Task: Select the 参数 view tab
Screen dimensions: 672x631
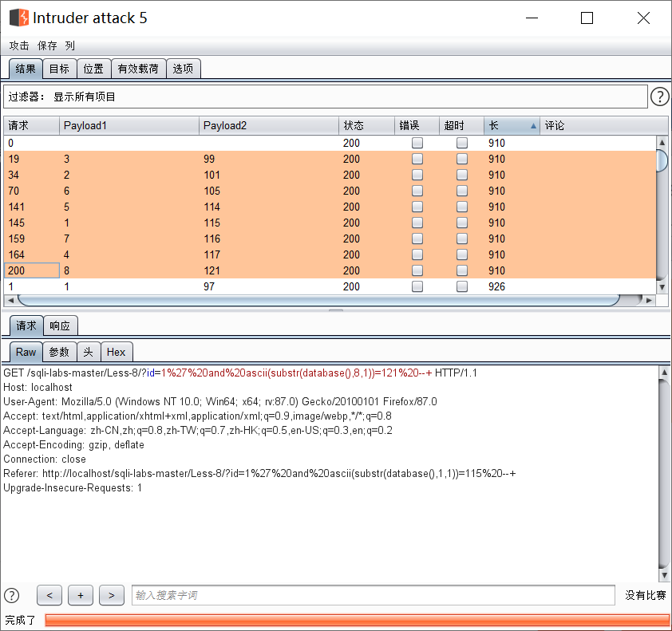Action: tap(59, 352)
